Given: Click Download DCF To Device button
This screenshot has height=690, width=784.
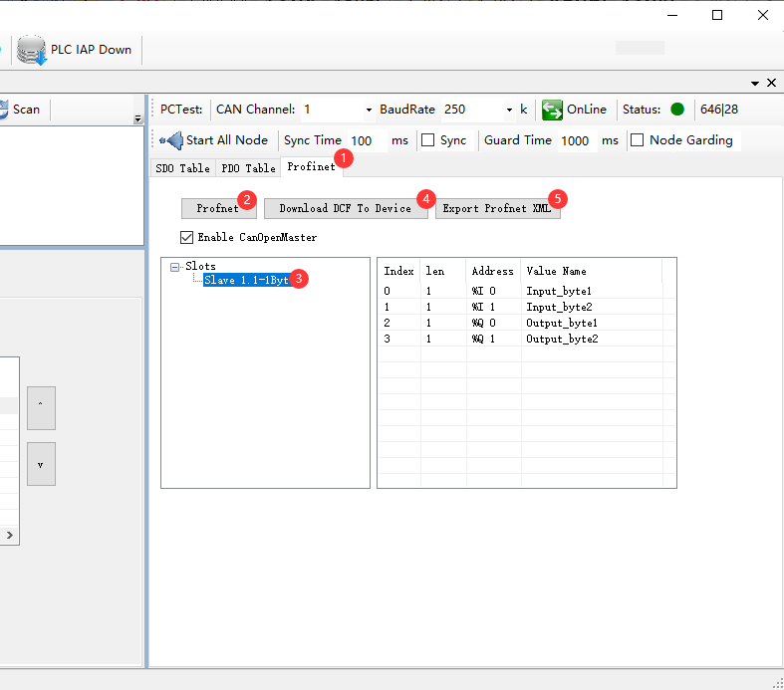Looking at the screenshot, I should [345, 208].
